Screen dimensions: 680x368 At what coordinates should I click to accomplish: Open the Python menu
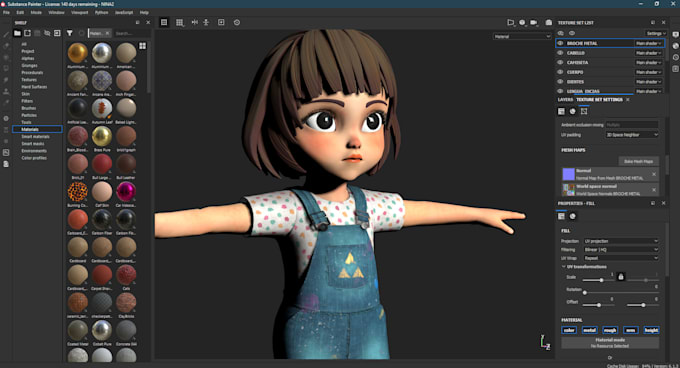[101, 13]
